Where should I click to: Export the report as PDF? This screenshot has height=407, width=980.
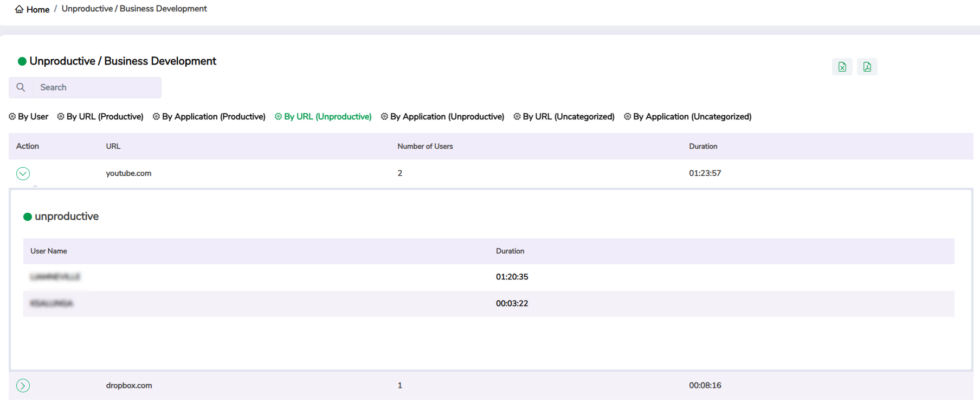[867, 67]
